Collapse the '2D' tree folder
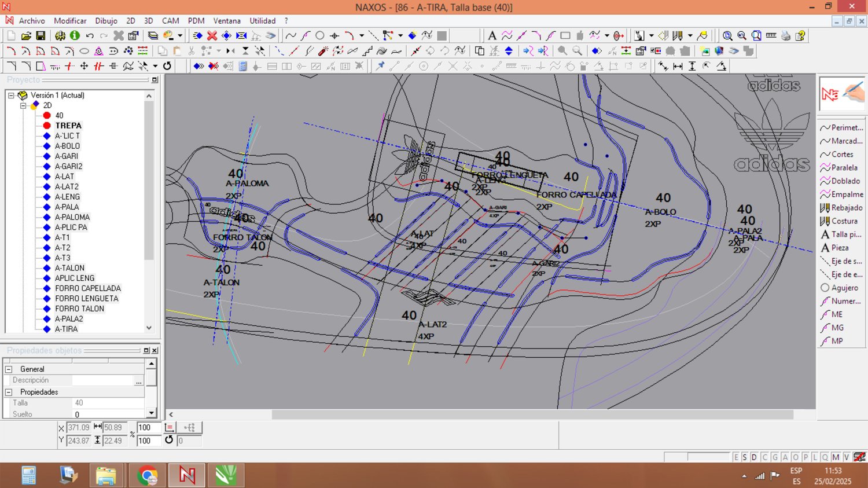Image resolution: width=868 pixels, height=488 pixels. [23, 105]
